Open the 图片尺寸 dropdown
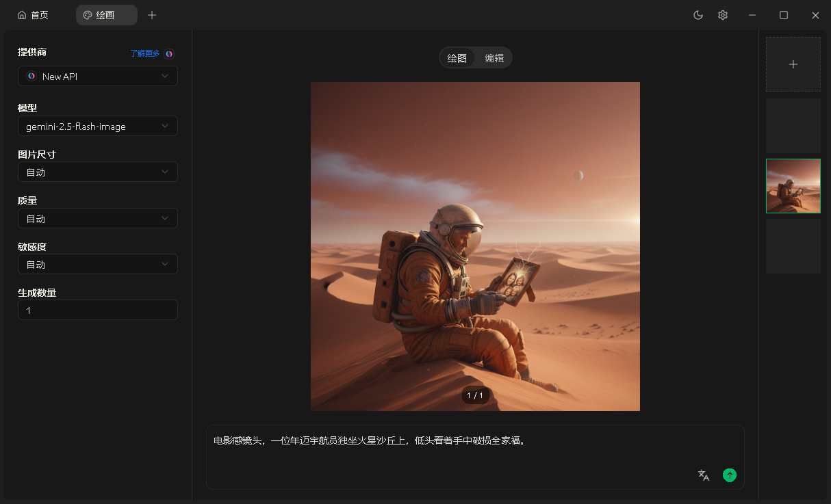This screenshot has height=504, width=831. click(97, 172)
